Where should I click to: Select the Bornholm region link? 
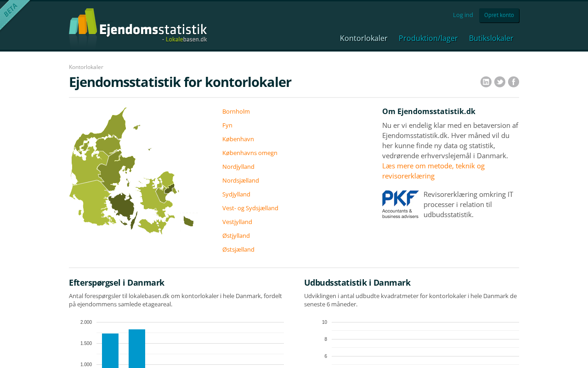[236, 111]
